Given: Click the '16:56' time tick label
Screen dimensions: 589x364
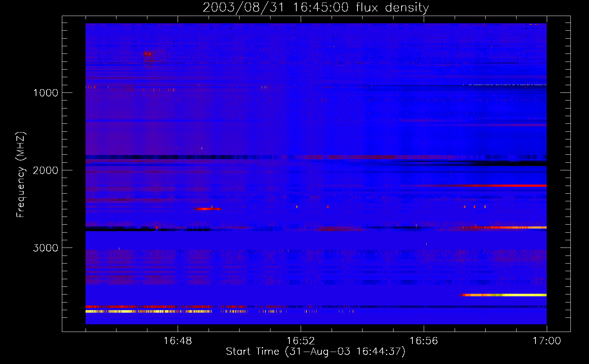Looking at the screenshot, I should pyautogui.click(x=424, y=341).
